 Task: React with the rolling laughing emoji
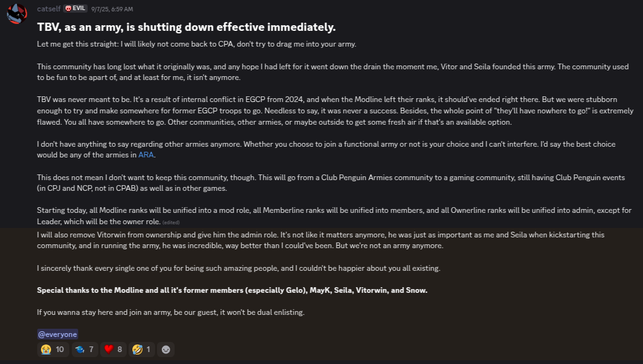(x=141, y=350)
